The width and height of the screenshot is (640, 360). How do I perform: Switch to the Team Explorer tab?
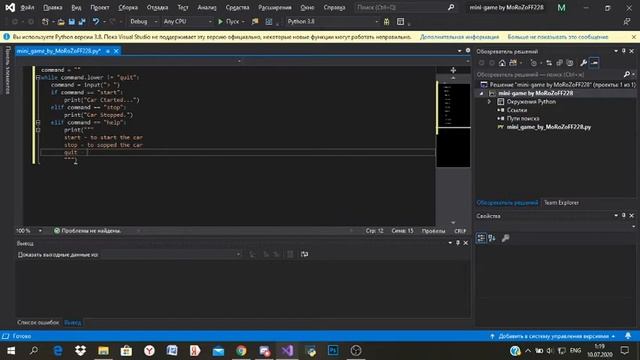coord(561,202)
